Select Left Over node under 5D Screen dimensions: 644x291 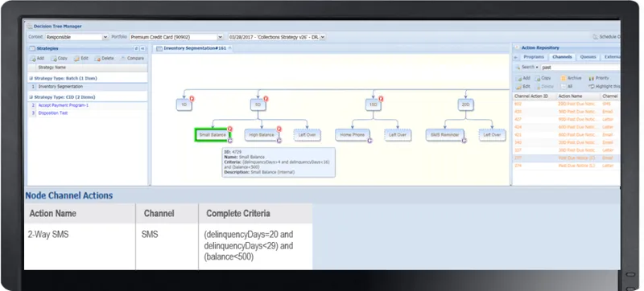pos(308,135)
